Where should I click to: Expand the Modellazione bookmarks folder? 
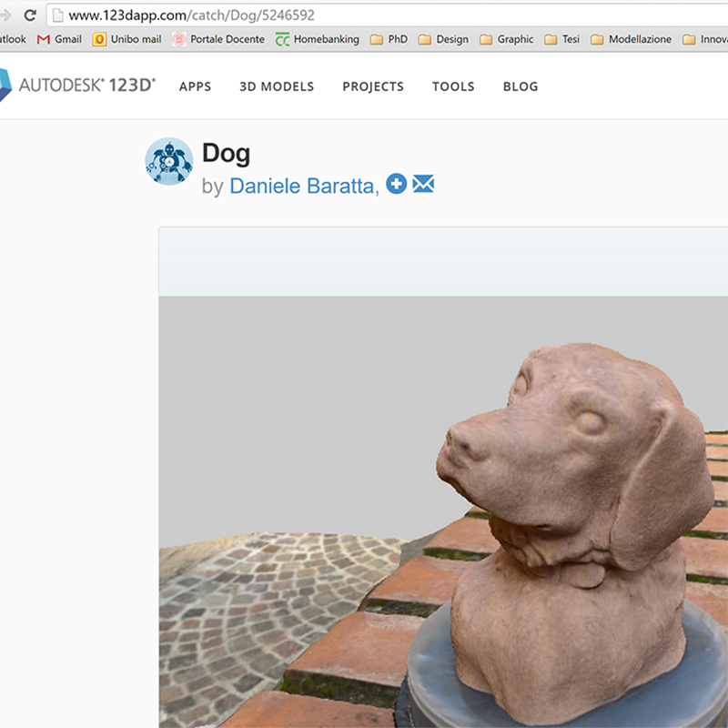click(x=631, y=39)
